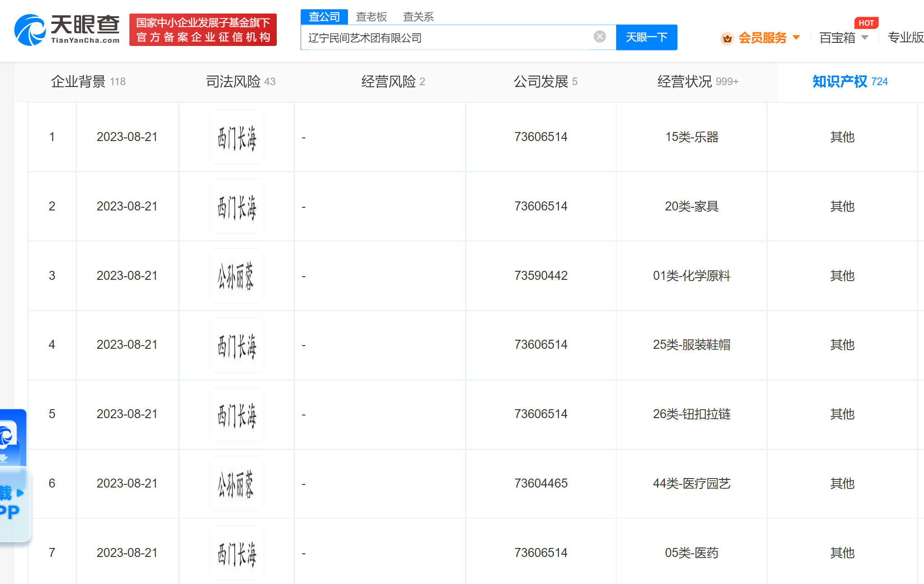Click the floating app download icon
Screen dimensions: 924x584
[x=9, y=439]
